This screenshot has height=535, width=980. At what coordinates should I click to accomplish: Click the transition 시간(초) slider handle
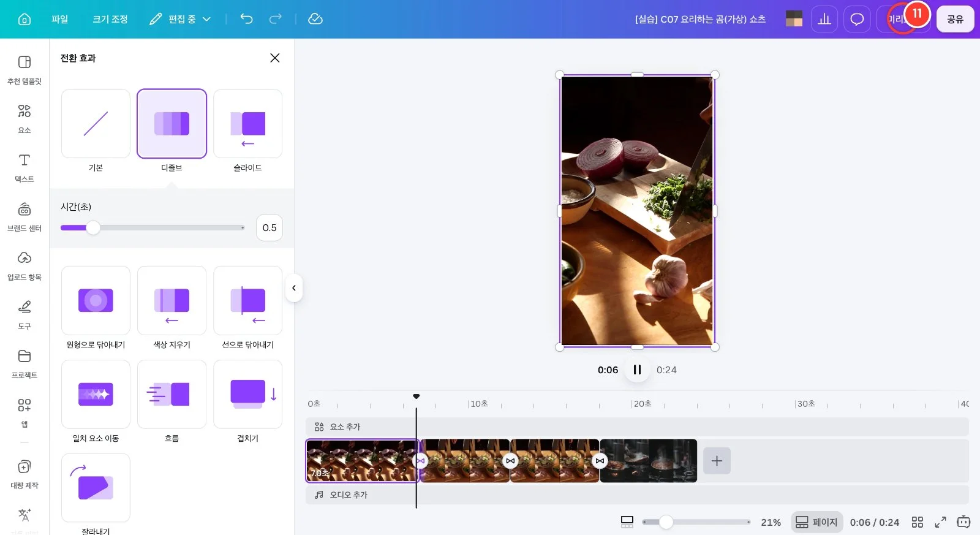click(93, 228)
